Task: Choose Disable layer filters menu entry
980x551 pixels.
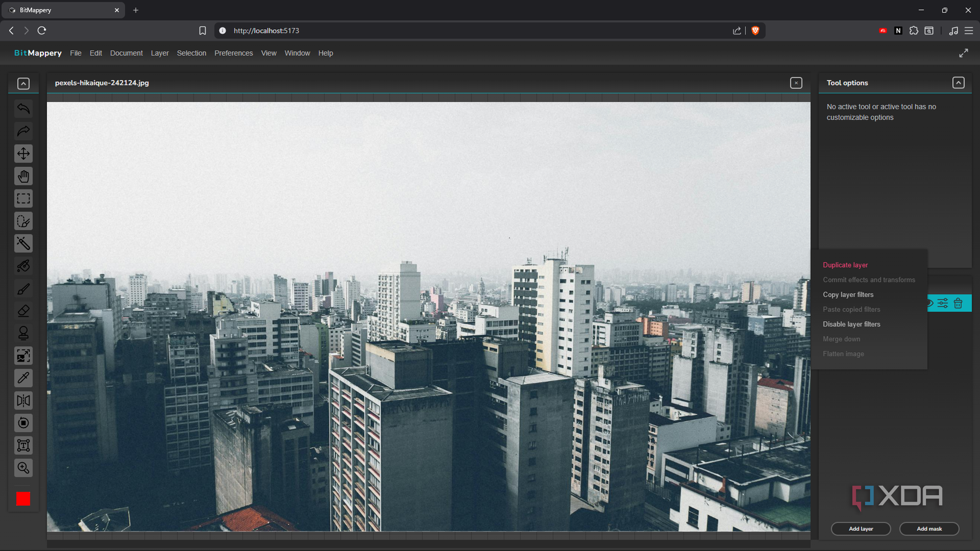Action: (852, 325)
